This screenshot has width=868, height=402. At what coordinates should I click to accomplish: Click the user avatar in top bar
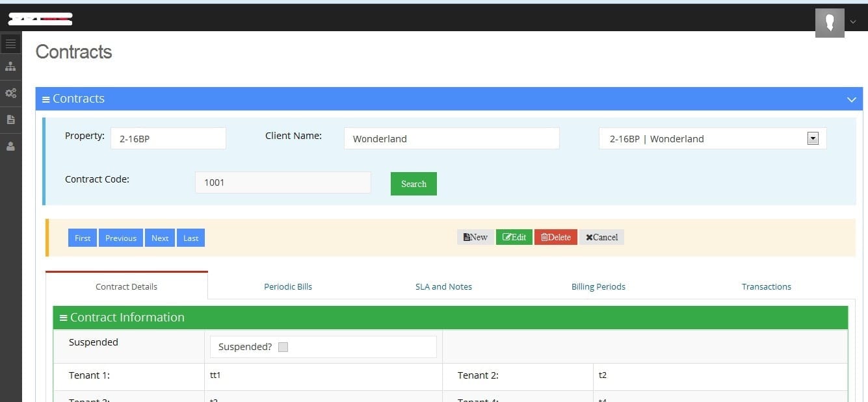click(829, 23)
